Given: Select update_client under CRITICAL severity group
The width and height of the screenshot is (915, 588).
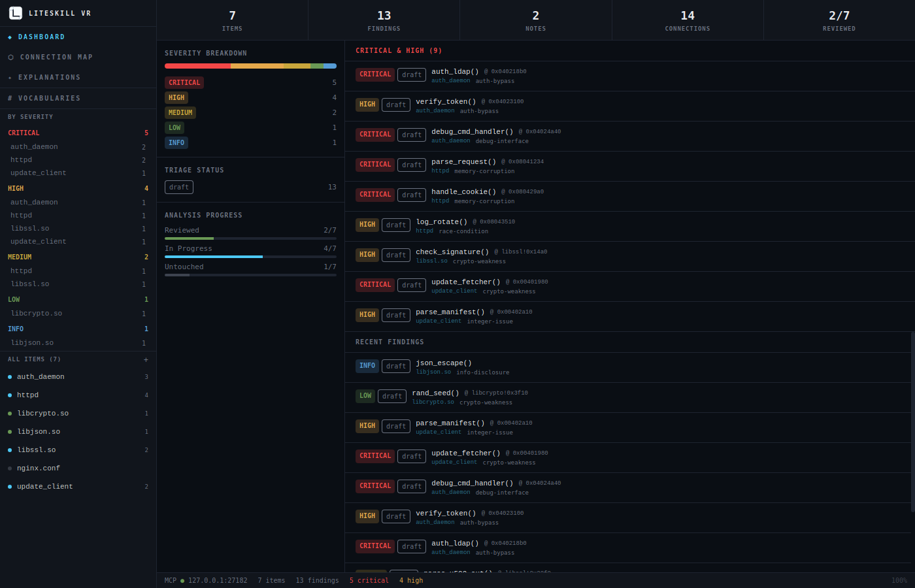Looking at the screenshot, I should tap(78, 173).
